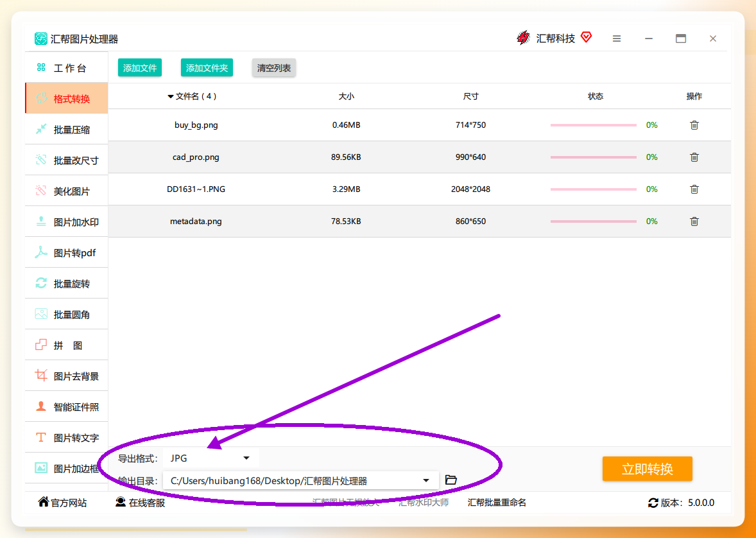Screen dimensions: 756x538
Task: Select the buy_bg.png file name
Action: click(196, 125)
